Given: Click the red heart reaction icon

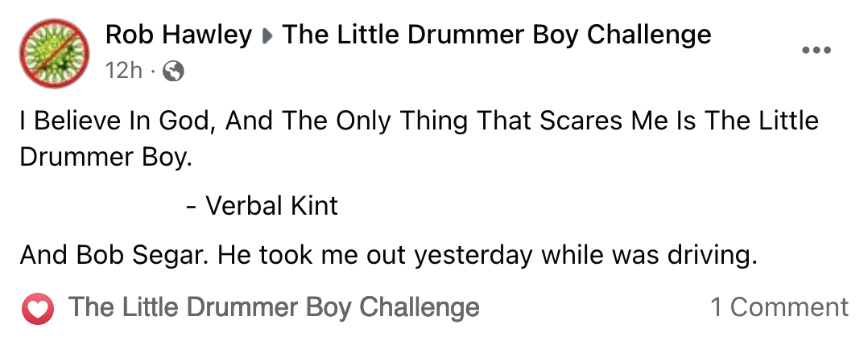Looking at the screenshot, I should [x=38, y=308].
